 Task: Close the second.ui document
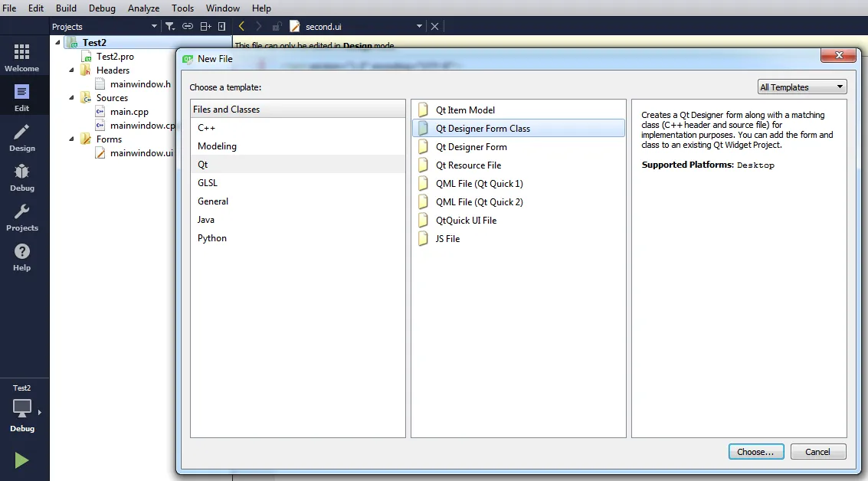pyautogui.click(x=434, y=26)
